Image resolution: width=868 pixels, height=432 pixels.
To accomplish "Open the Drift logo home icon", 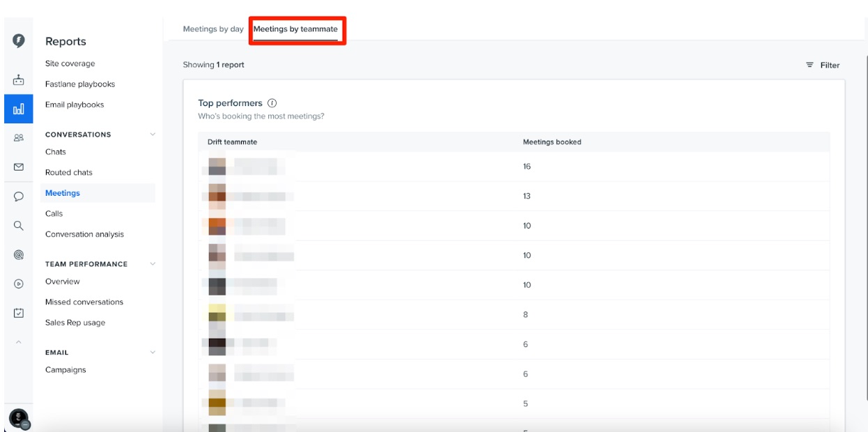I will pos(19,41).
